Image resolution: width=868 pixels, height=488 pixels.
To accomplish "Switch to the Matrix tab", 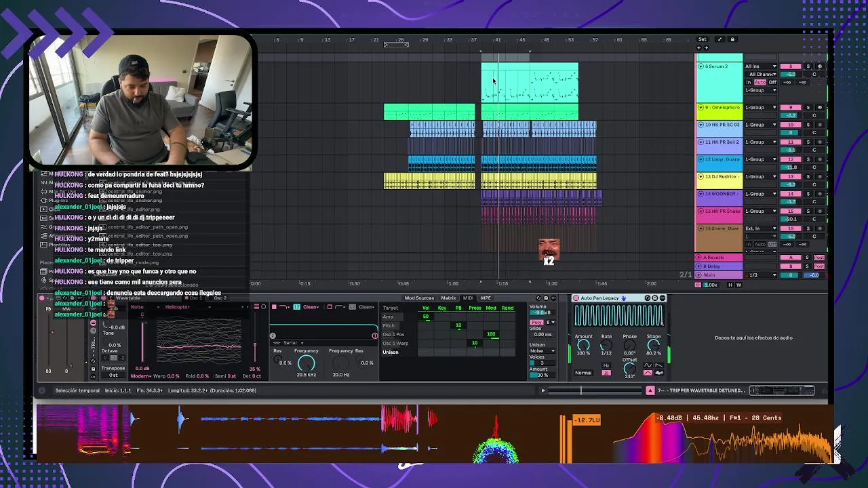I will click(x=448, y=298).
